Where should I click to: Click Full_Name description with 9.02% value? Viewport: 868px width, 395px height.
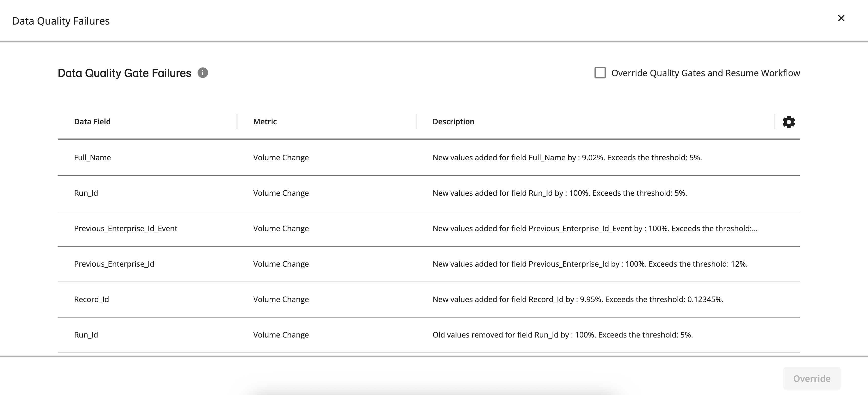click(x=567, y=157)
